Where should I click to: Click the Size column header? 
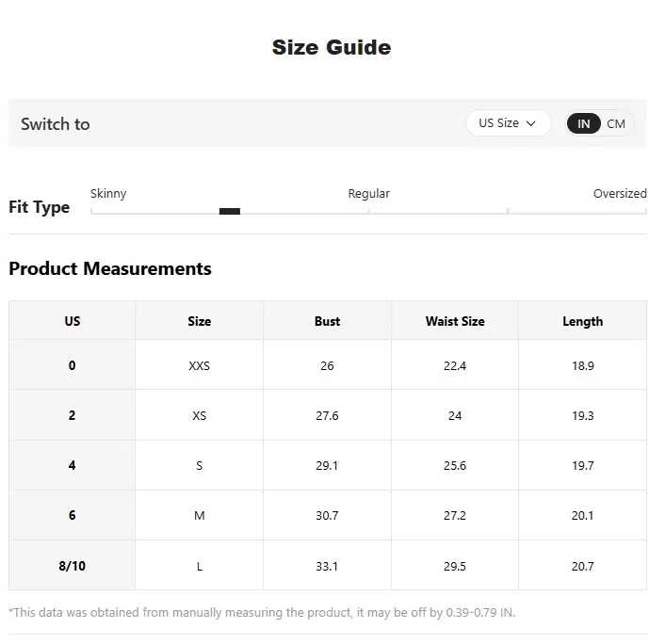[200, 321]
